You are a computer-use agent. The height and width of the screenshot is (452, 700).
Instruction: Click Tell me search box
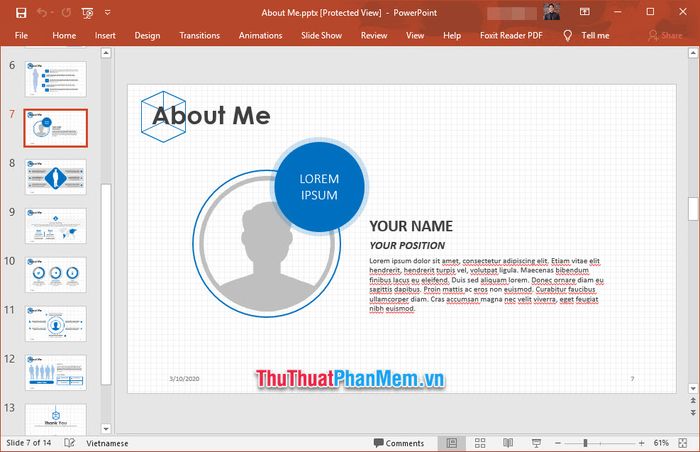point(594,35)
